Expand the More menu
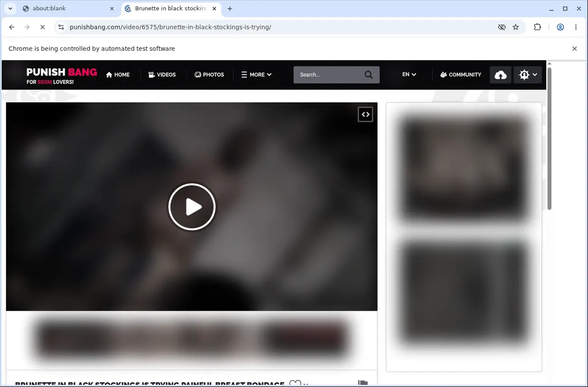This screenshot has width=588, height=387. coord(256,74)
